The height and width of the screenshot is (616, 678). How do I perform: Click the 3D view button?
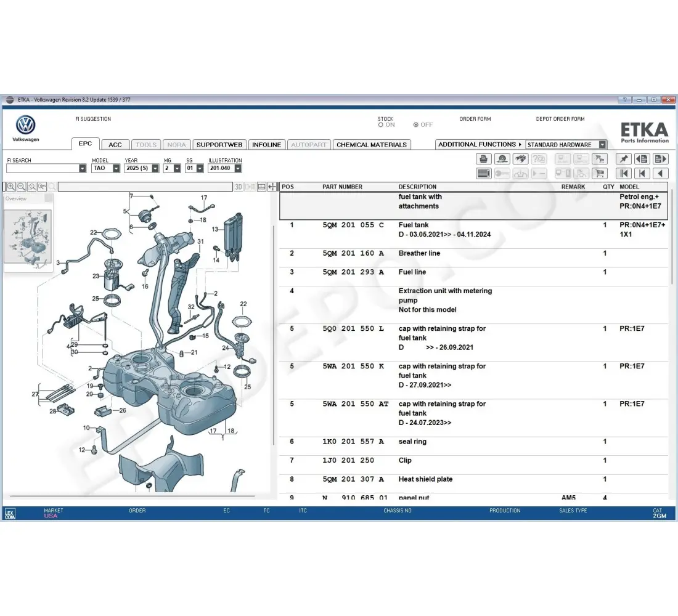[239, 187]
